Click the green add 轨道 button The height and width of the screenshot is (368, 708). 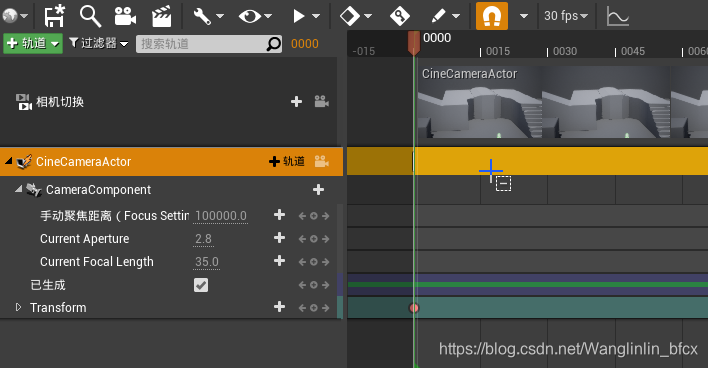pos(33,43)
